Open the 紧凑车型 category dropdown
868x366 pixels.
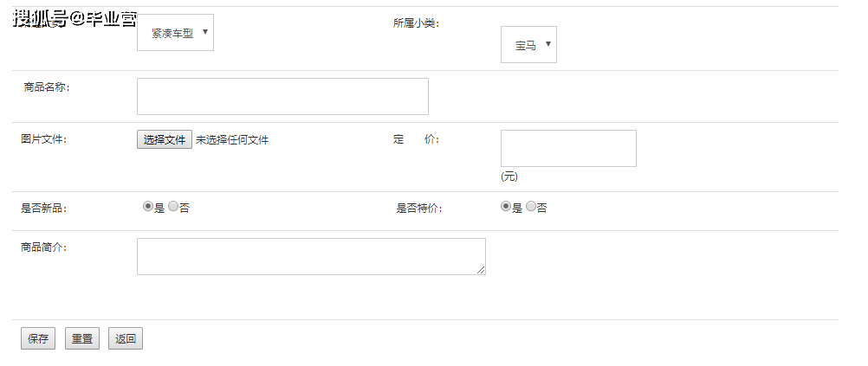click(x=175, y=33)
